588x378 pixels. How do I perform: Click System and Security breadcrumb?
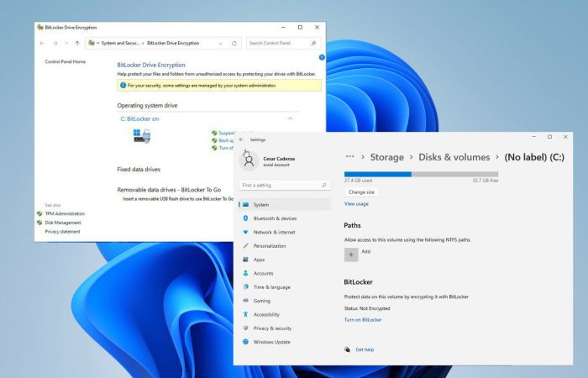click(120, 43)
